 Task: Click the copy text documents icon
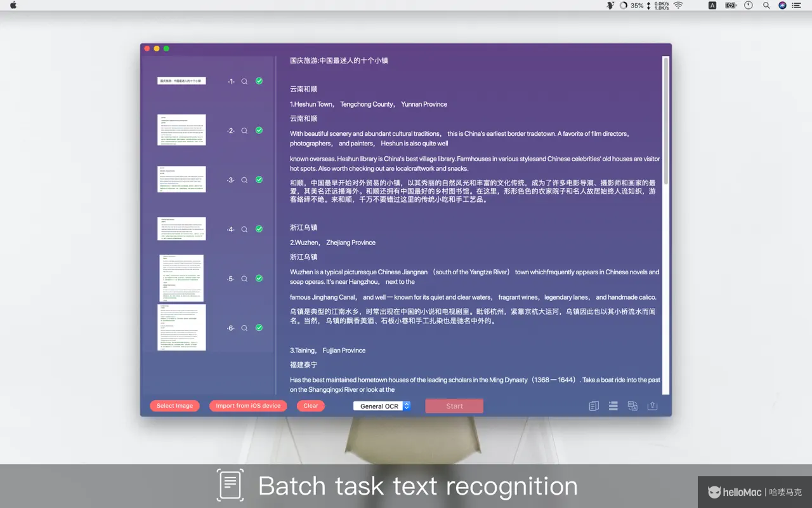(x=594, y=406)
